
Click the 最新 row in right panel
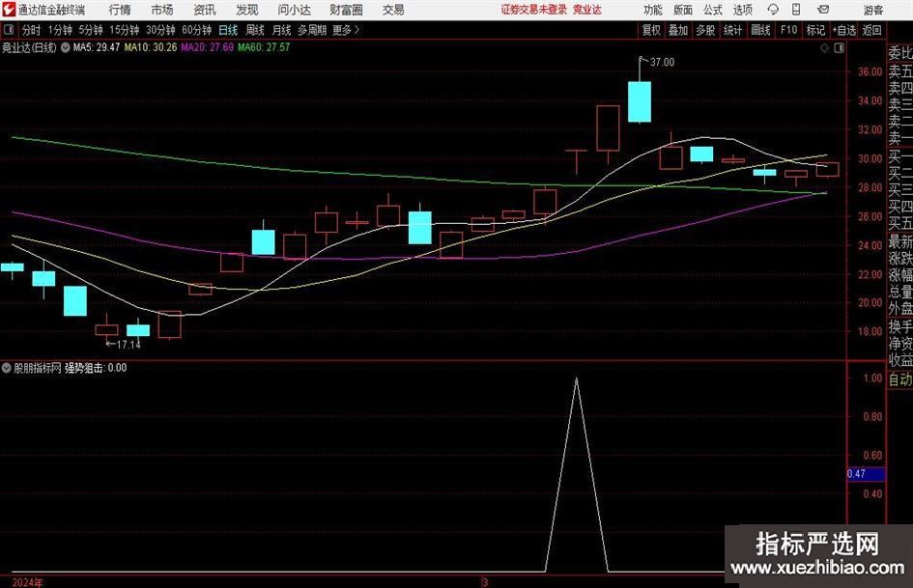[x=900, y=241]
